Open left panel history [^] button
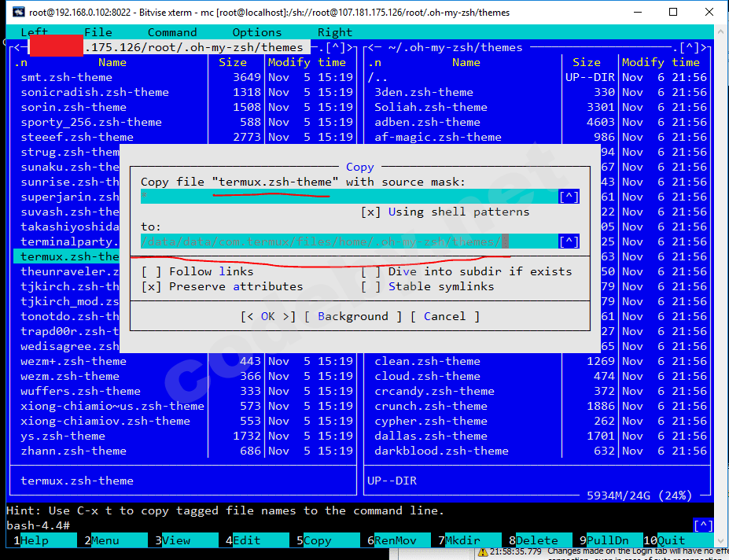Viewport: 729px width, 560px height. (x=336, y=47)
